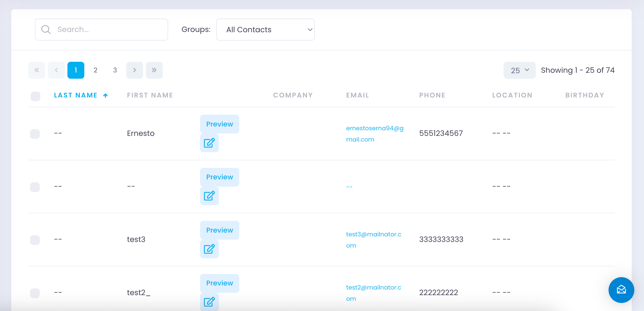Click the edit icon in test2_'s row
Image resolution: width=644 pixels, height=311 pixels.
209,302
